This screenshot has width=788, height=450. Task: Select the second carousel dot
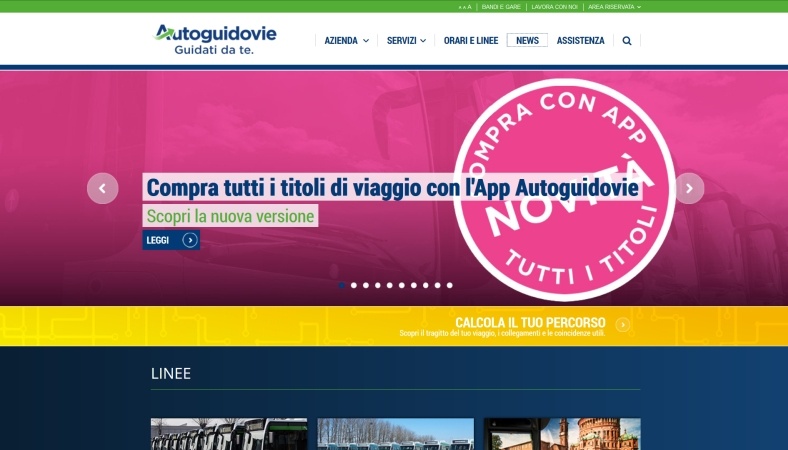[354, 285]
